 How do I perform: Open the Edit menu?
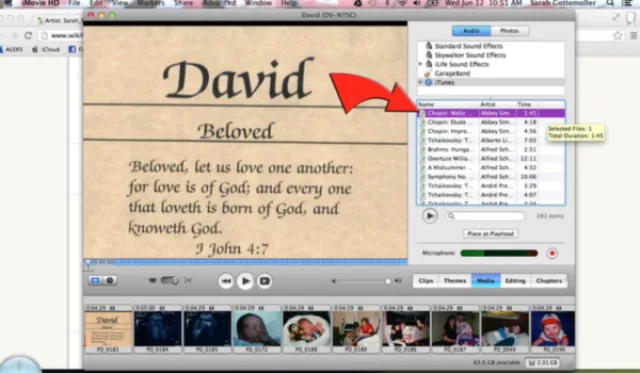(x=96, y=3)
